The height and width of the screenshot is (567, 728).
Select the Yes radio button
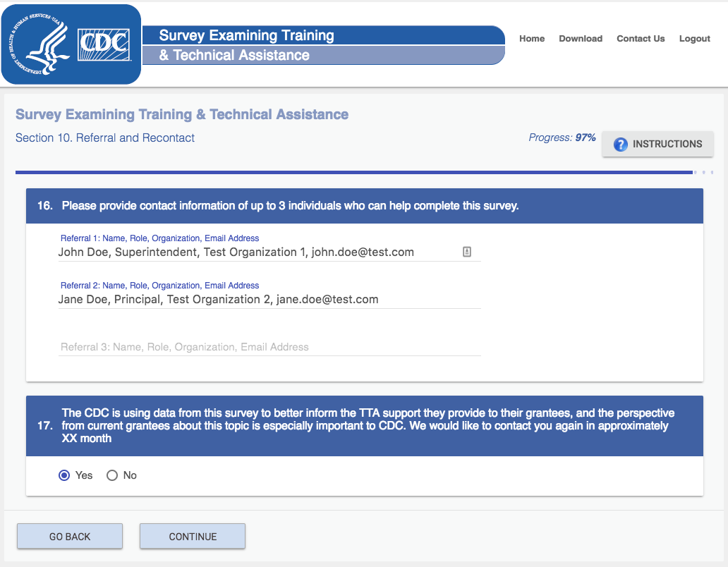(64, 475)
